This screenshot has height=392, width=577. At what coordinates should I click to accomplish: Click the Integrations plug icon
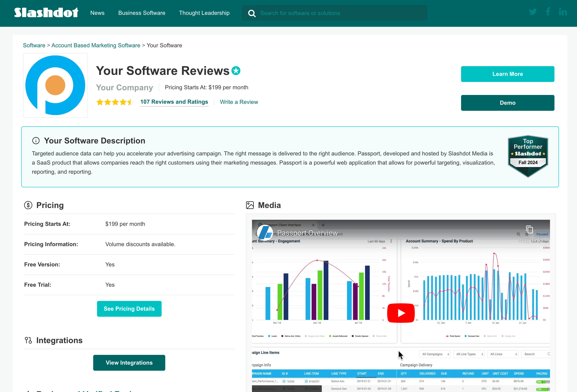point(29,340)
